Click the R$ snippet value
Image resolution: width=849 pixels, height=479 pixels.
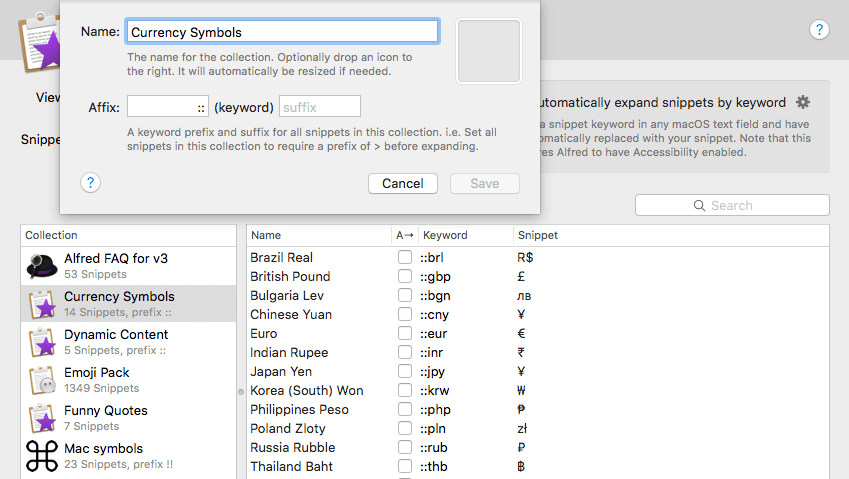525,258
